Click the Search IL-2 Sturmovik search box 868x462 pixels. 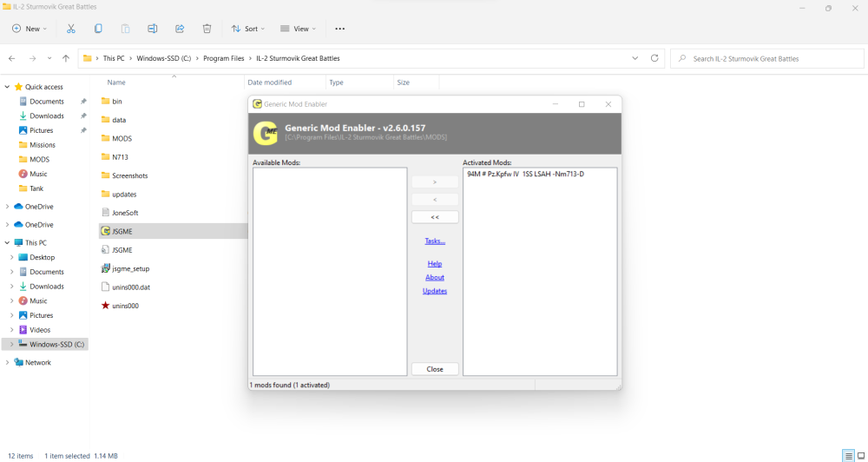[x=766, y=58]
